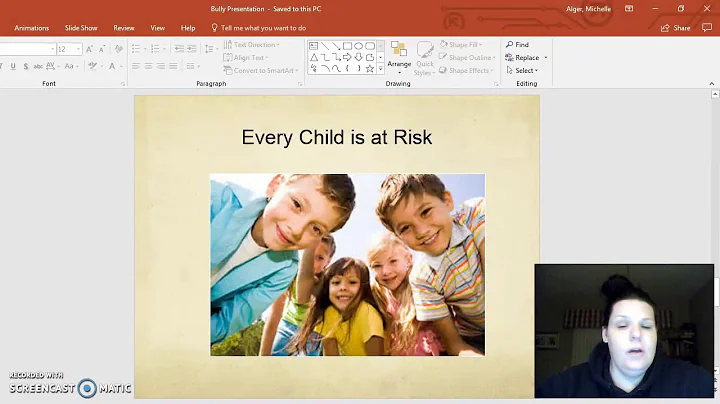The height and width of the screenshot is (404, 720).
Task: Choose the Rectangle shape
Action: pos(347,46)
